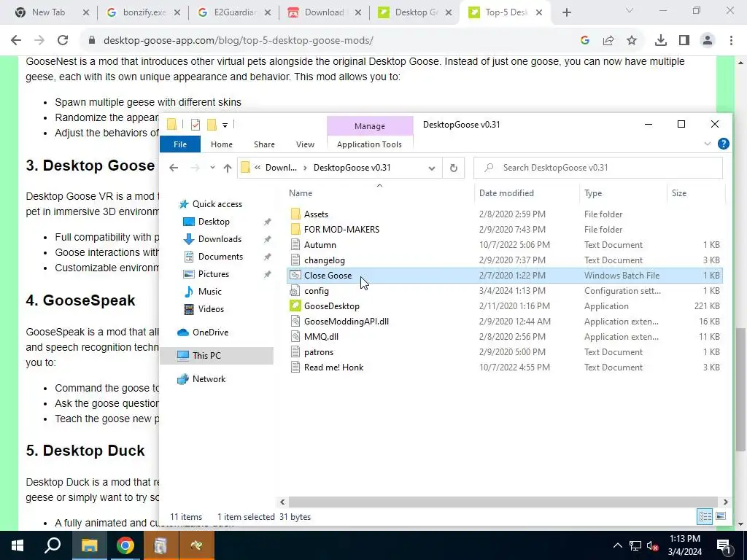
Task: Sort files by Date modified column
Action: (506, 192)
